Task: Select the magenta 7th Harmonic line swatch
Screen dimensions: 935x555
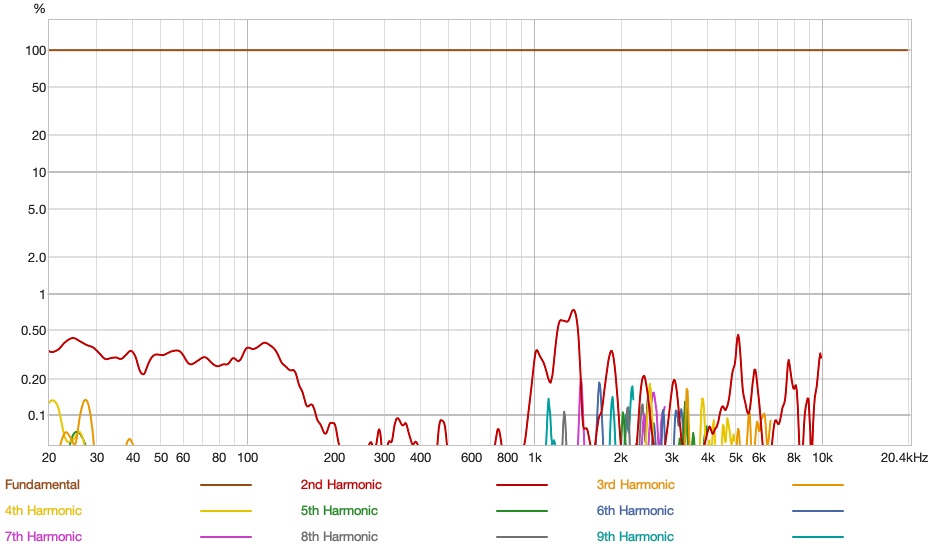Action: point(226,537)
